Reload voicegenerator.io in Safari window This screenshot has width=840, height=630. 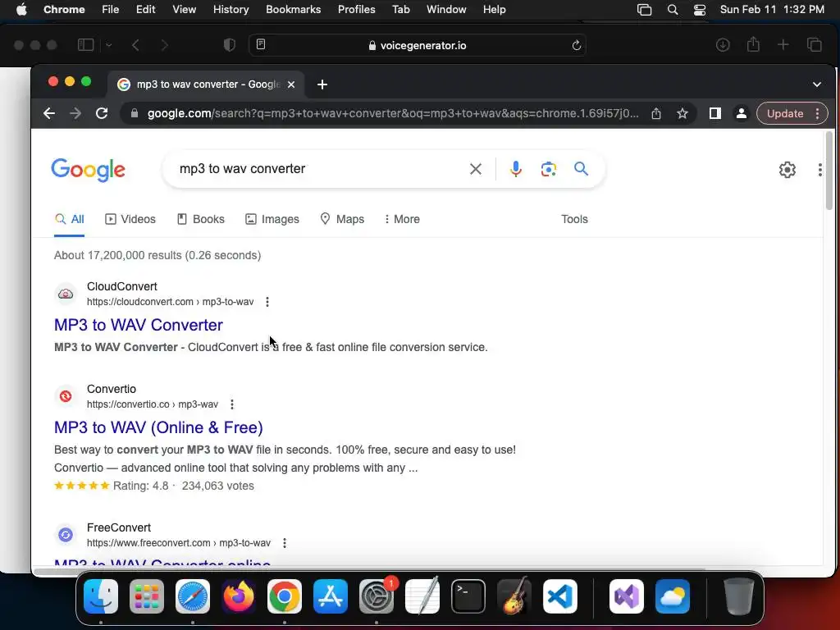coord(577,46)
